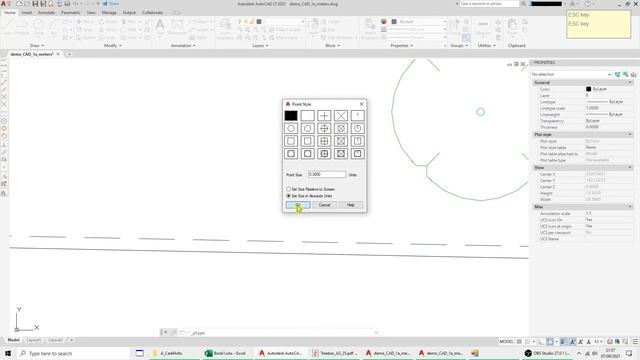Click the Paste icon in Clipboard panel

tap(512, 25)
